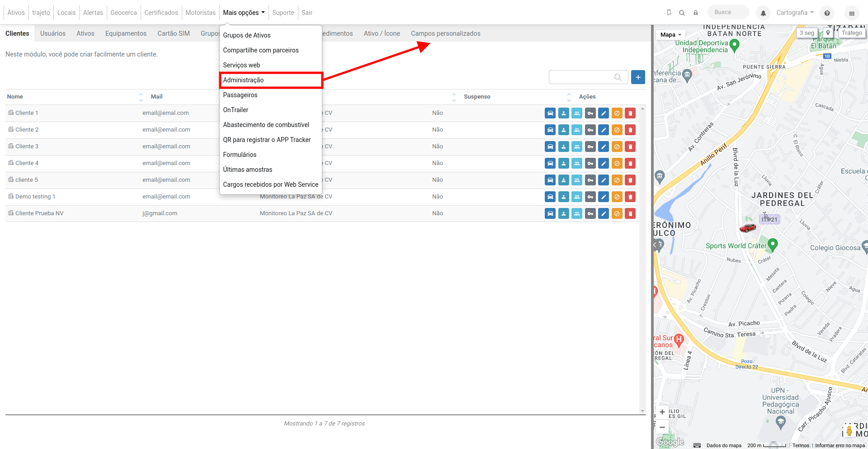Screen dimensions: 868x449
Task: Open user group icon for Cliente 3
Action: [x=577, y=147]
